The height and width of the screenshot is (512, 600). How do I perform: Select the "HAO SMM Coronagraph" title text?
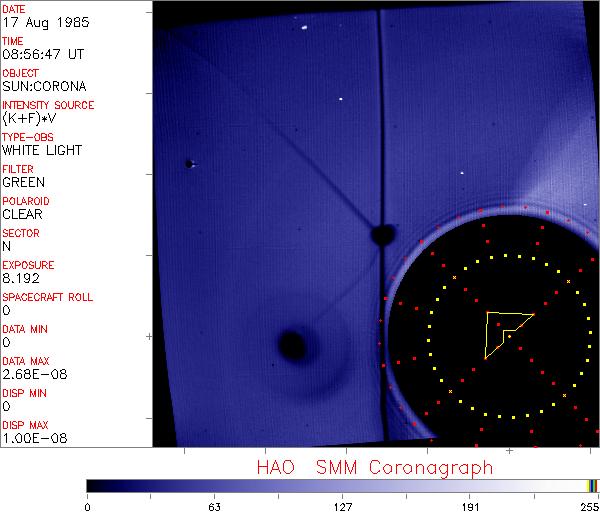374,467
